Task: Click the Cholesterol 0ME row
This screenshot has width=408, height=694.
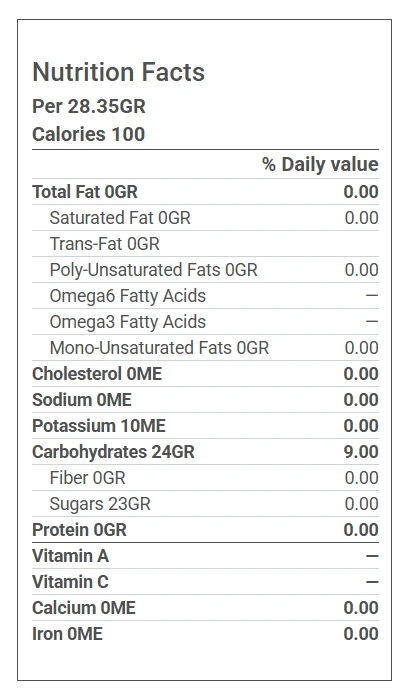Action: coord(205,374)
